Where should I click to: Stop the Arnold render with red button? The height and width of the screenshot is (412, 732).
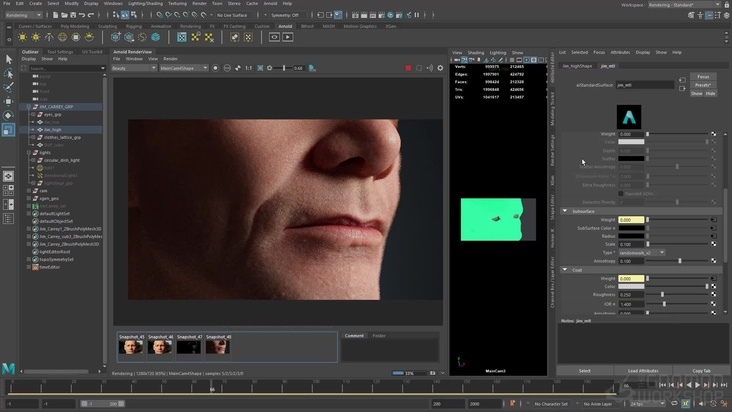(x=408, y=68)
